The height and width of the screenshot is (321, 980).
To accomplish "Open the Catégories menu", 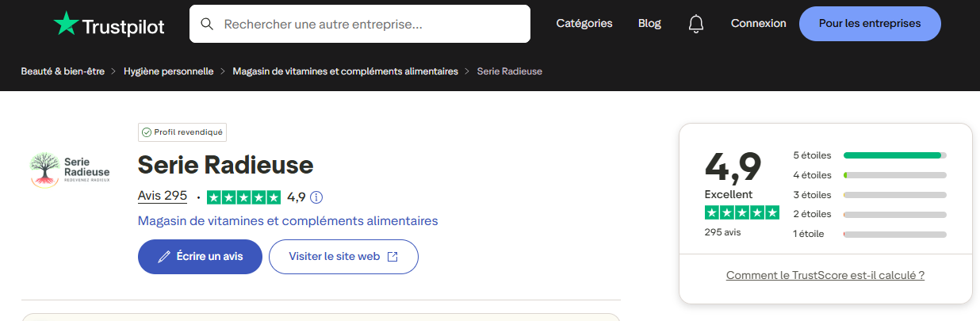I will 584,23.
